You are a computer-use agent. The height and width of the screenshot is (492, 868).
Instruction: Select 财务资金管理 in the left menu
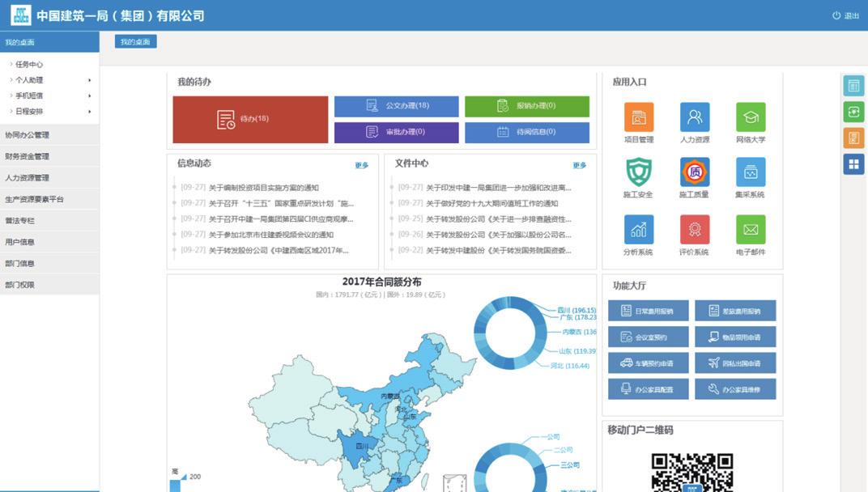click(28, 156)
